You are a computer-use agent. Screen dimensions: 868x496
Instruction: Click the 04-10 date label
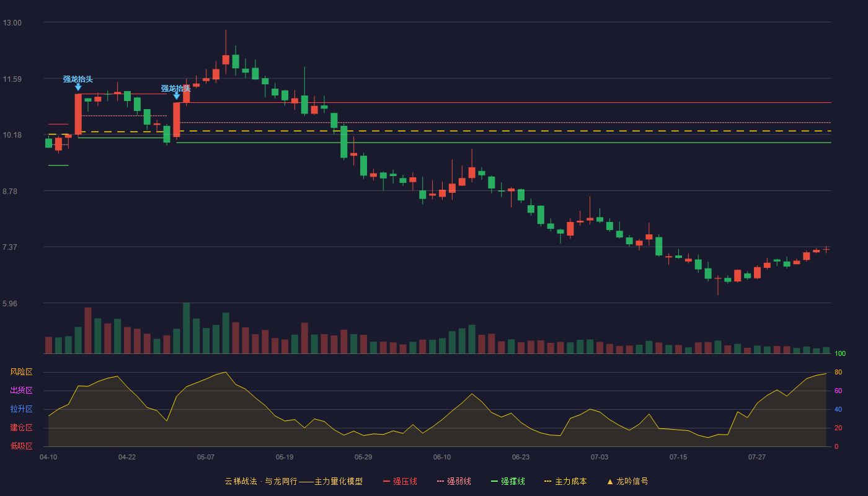(x=48, y=457)
